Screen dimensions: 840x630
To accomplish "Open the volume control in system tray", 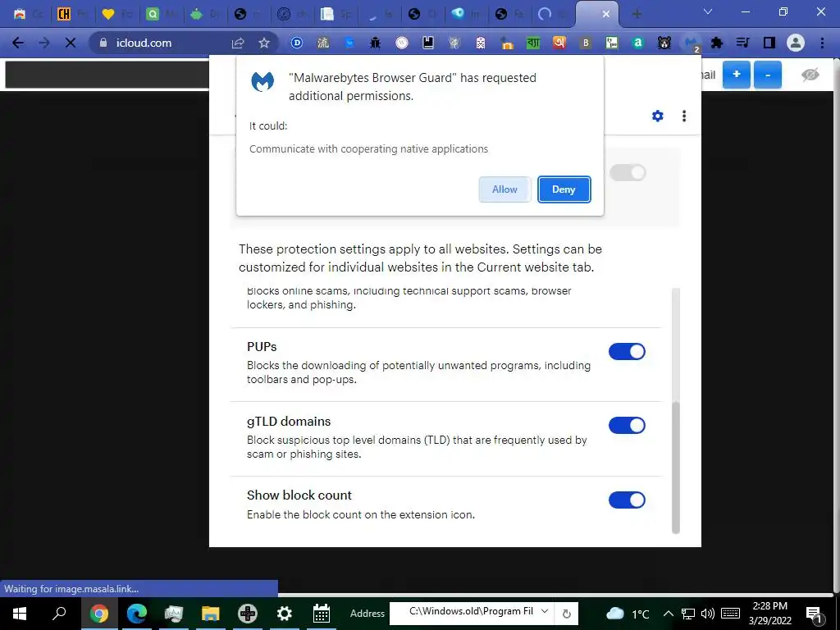I will pos(708,614).
